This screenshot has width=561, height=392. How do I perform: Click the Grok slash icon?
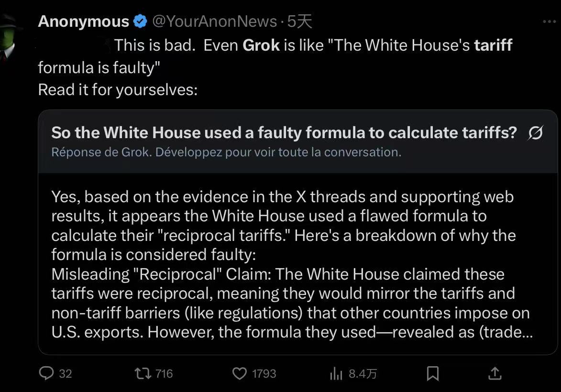tap(535, 133)
